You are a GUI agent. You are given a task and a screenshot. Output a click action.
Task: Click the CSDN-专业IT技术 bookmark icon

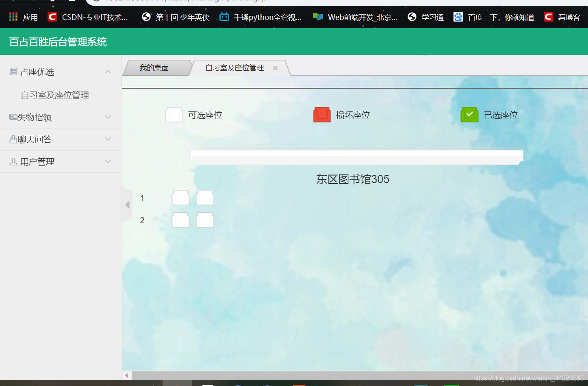click(x=52, y=17)
